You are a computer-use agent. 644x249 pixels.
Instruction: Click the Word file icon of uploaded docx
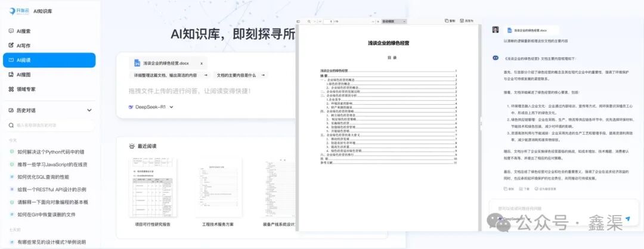coord(137,63)
